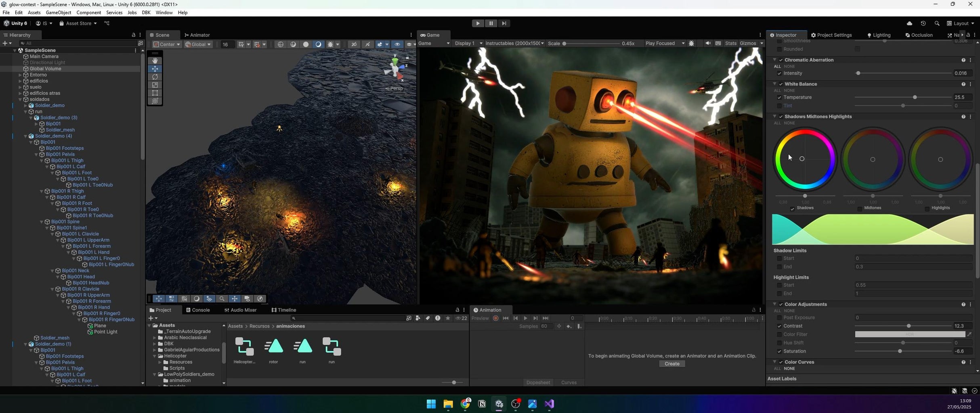Select the Hand view tool
This screenshot has height=413, width=980.
click(x=155, y=60)
